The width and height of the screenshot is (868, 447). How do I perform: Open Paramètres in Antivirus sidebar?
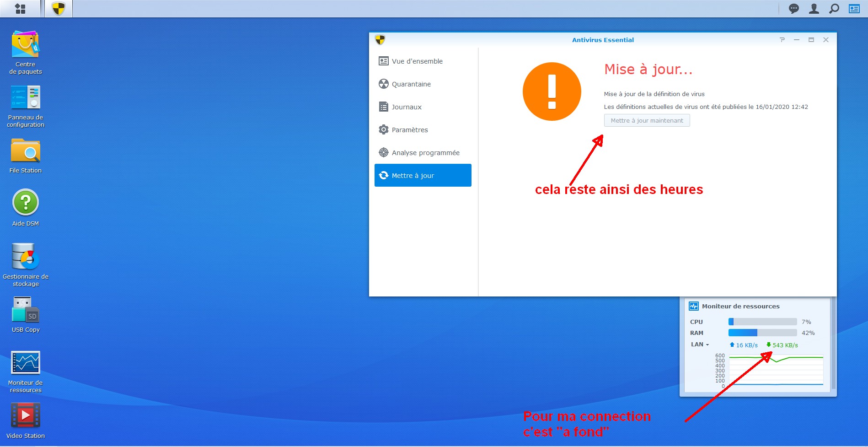click(423, 130)
